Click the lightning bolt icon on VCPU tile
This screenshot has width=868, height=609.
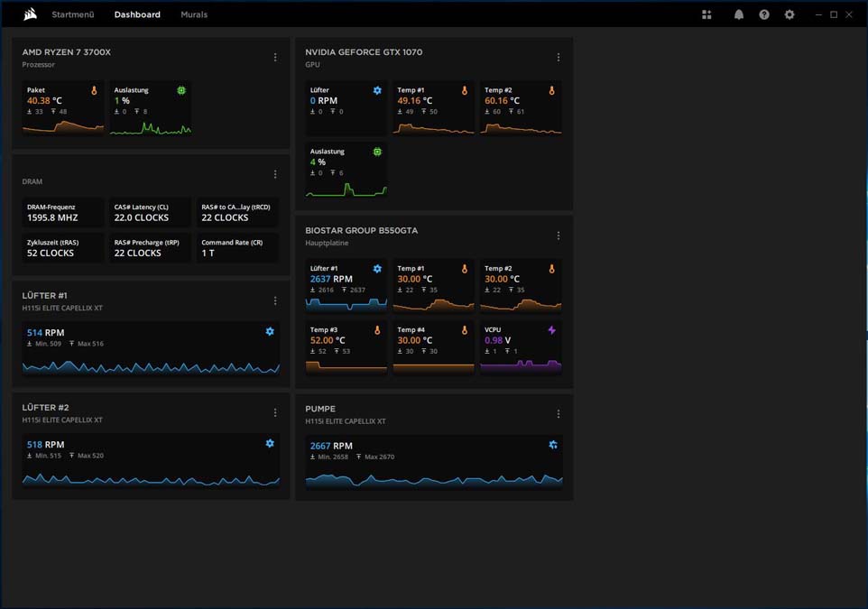coord(551,330)
